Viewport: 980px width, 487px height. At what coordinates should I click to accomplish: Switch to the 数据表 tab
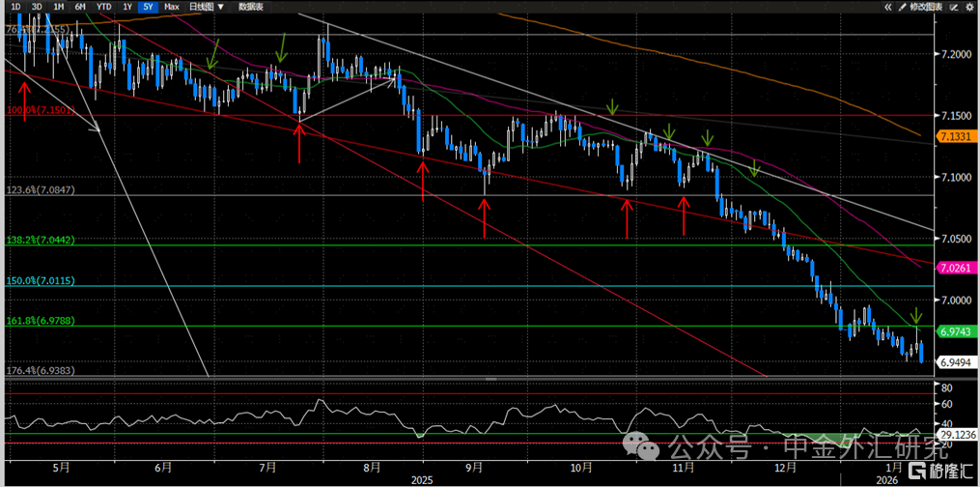click(250, 7)
